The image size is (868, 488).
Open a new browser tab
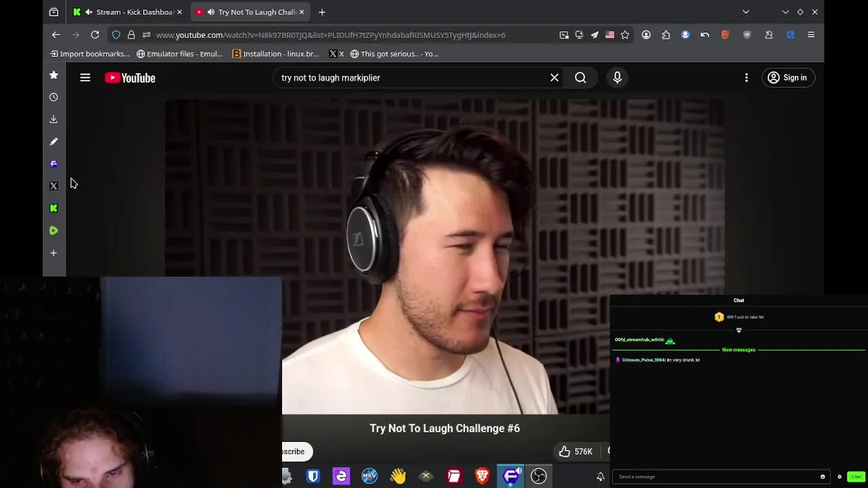[x=322, y=12]
